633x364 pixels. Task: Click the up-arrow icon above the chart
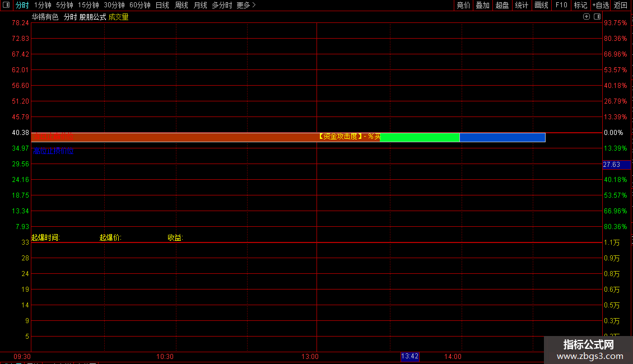587,17
